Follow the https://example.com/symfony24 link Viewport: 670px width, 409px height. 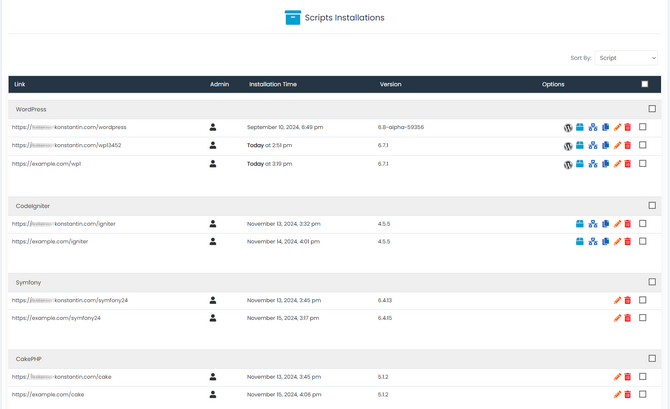56,318
